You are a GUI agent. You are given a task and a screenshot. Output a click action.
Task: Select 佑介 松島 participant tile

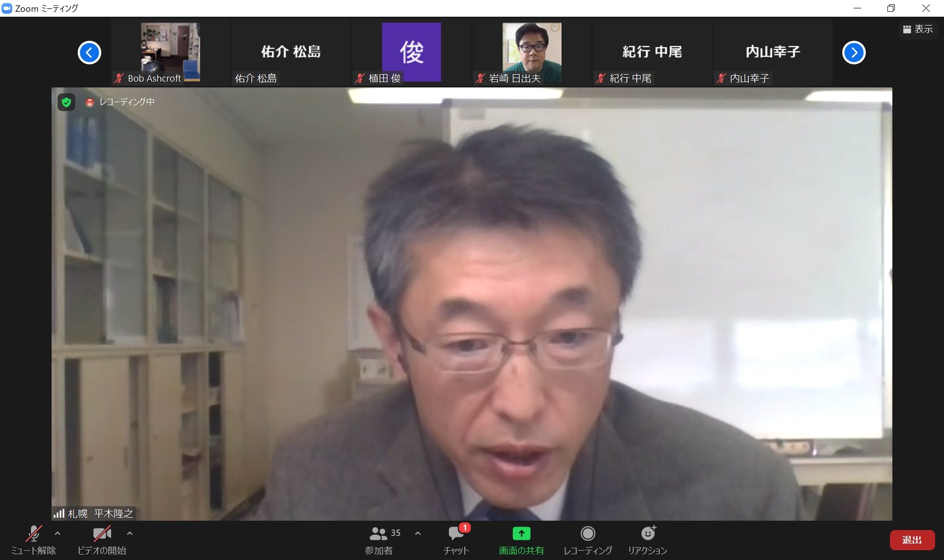tap(291, 53)
